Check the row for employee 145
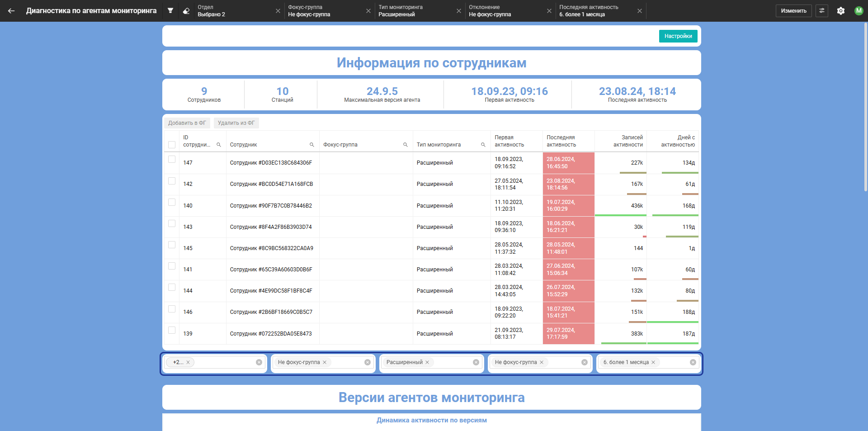Image resolution: width=868 pixels, height=431 pixels. click(172, 245)
